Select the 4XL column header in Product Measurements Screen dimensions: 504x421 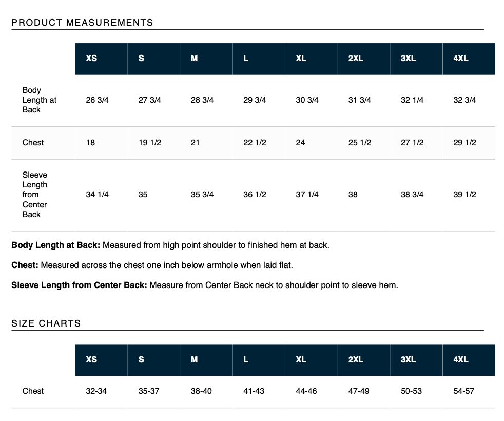click(x=461, y=59)
